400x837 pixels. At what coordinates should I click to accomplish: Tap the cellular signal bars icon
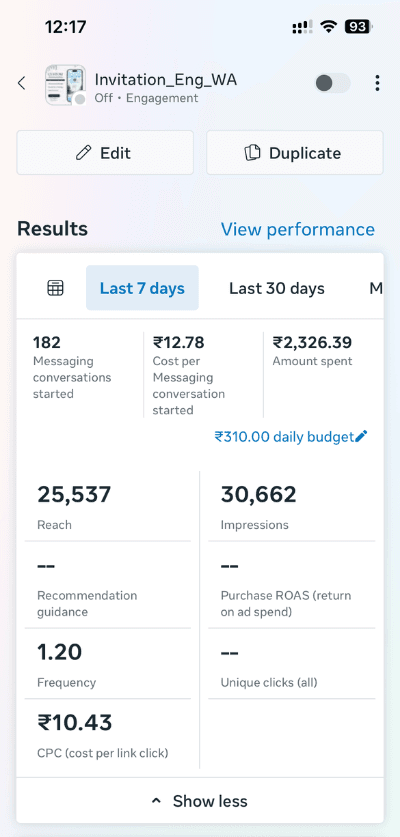303,27
